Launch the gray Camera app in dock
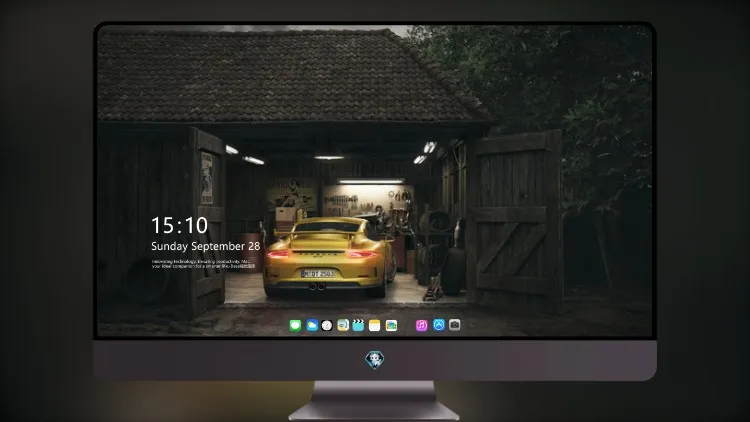The height and width of the screenshot is (422, 750). coord(455,325)
